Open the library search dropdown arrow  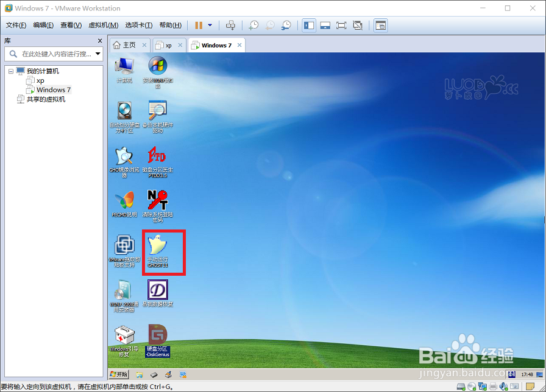click(x=98, y=54)
